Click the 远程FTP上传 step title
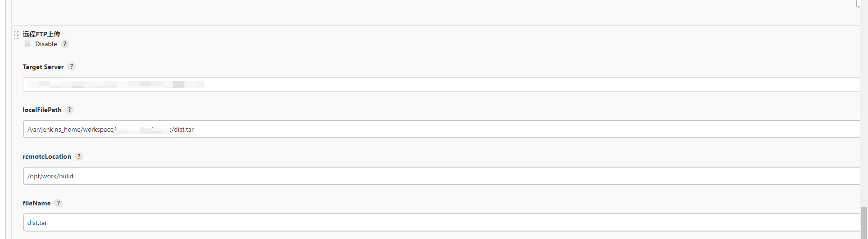 (41, 34)
